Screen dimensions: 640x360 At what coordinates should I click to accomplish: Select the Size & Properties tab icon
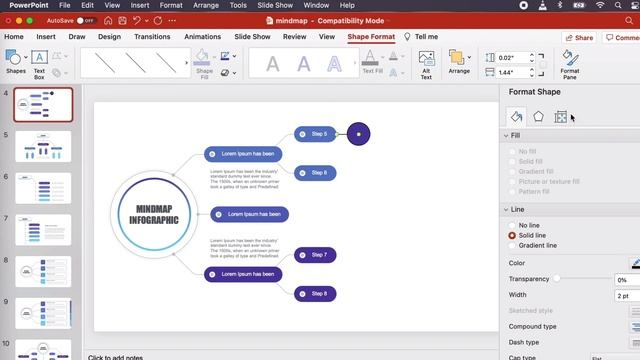tap(560, 117)
